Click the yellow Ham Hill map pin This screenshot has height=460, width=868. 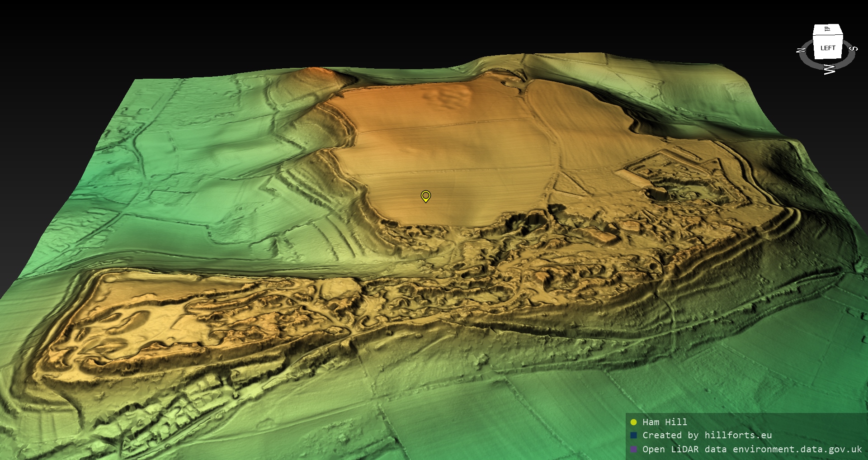425,196
